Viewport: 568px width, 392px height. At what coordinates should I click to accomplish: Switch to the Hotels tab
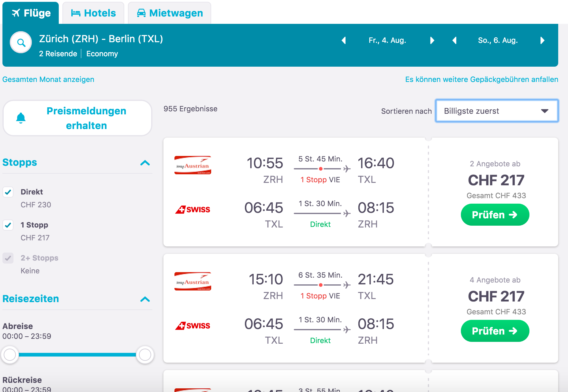pos(93,13)
